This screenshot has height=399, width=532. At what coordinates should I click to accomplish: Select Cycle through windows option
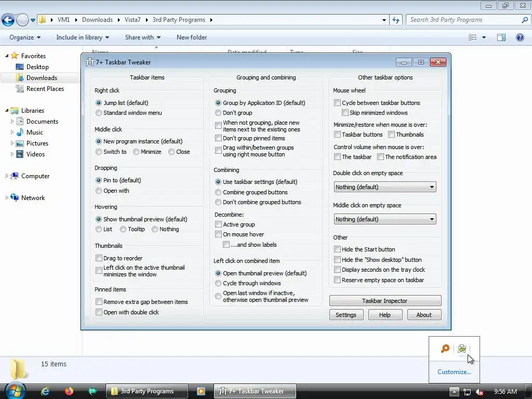[x=218, y=283]
